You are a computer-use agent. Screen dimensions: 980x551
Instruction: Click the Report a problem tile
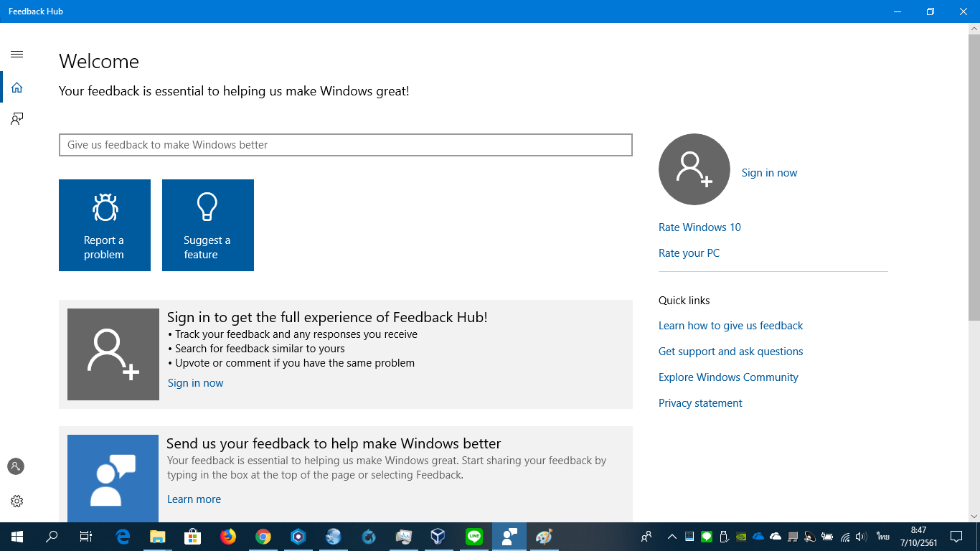(105, 225)
